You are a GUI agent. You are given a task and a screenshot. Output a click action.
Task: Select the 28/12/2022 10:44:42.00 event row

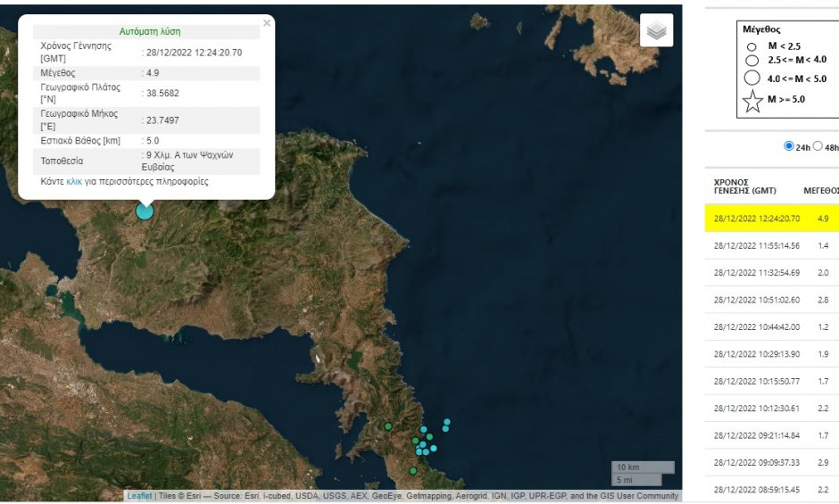tap(771, 326)
